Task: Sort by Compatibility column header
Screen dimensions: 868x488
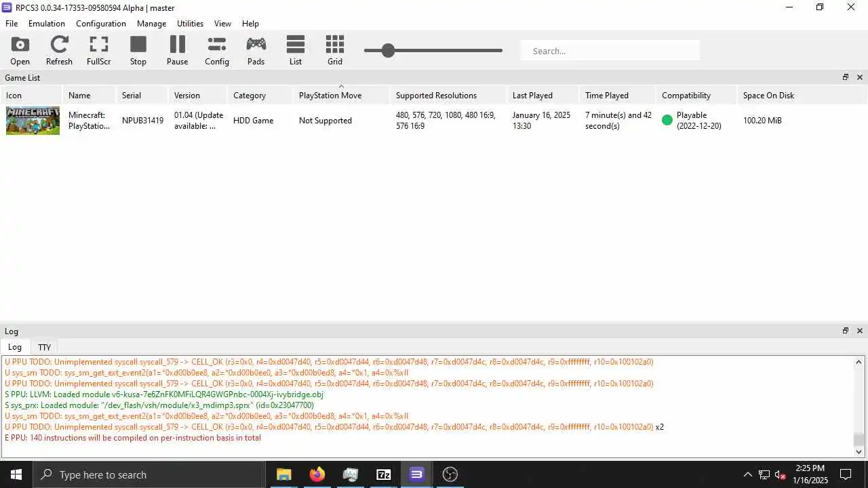Action: click(696, 96)
